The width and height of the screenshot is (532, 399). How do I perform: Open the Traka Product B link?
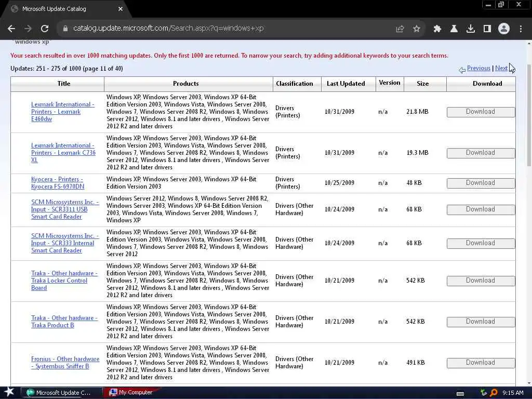[x=64, y=322]
